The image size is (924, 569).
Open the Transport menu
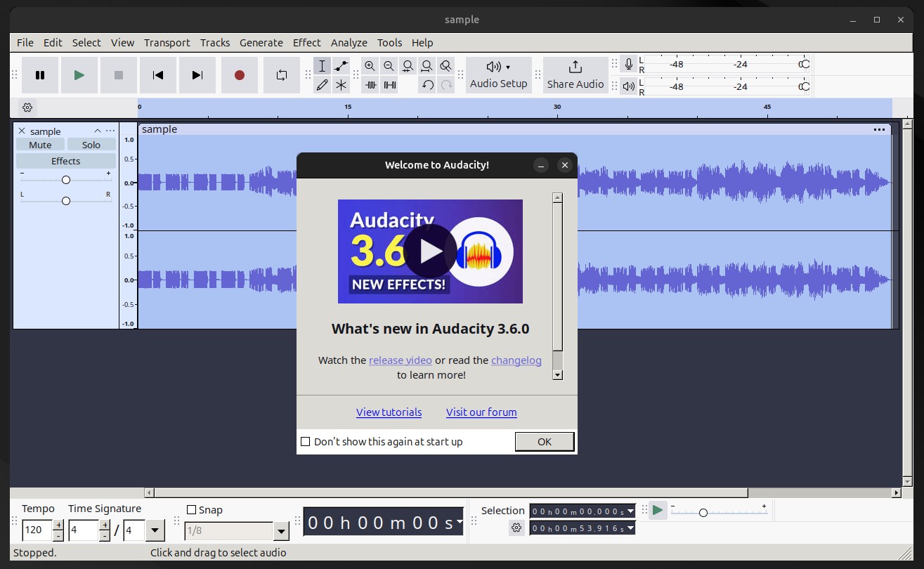tap(167, 43)
